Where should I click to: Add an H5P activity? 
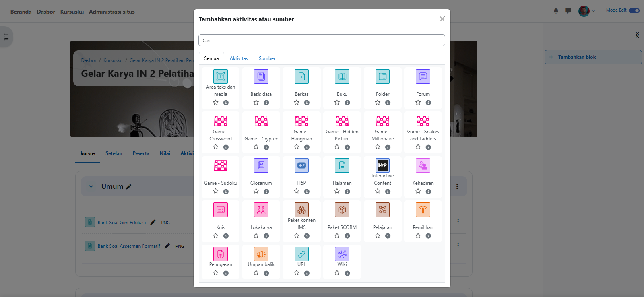[x=301, y=165]
